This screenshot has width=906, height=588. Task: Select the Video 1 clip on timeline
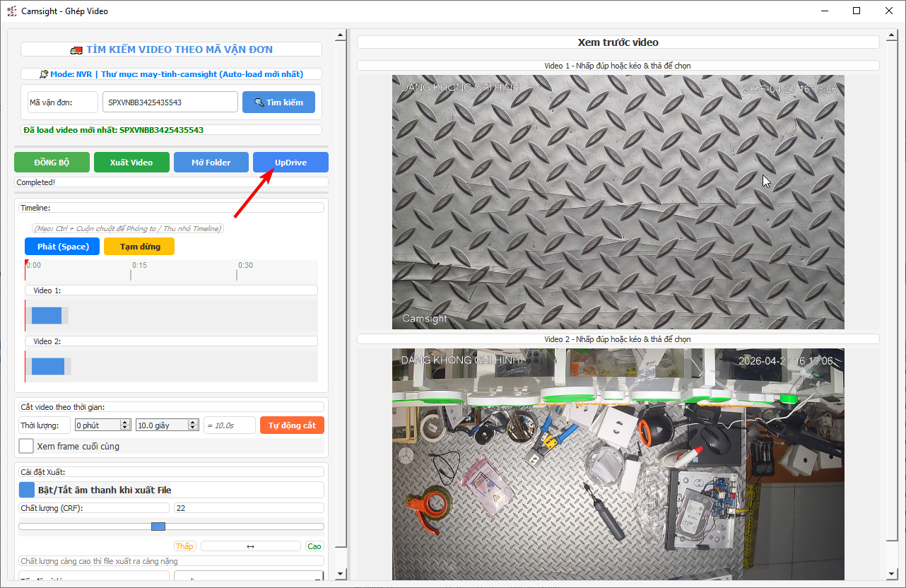tap(47, 316)
